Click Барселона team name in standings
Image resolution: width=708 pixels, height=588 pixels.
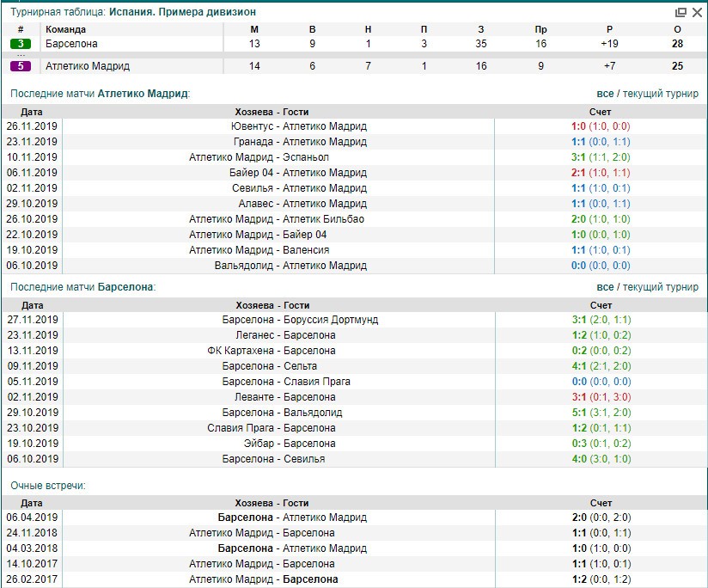[x=71, y=44]
